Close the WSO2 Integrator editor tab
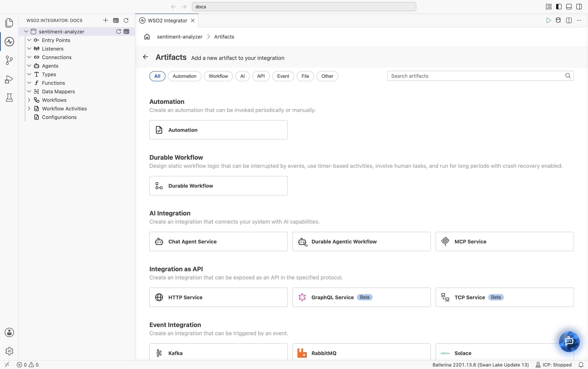Viewport: 588px width, 369px height. [193, 20]
